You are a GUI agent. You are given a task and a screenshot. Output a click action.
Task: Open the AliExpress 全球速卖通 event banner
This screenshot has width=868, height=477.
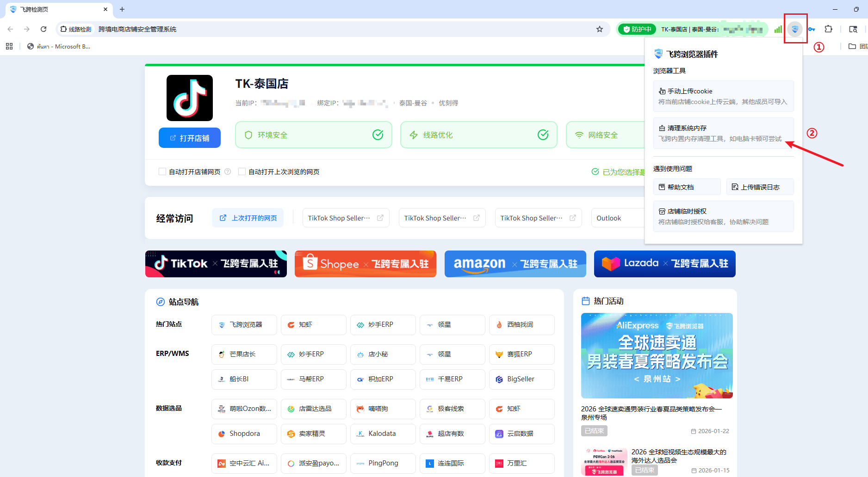click(x=657, y=355)
